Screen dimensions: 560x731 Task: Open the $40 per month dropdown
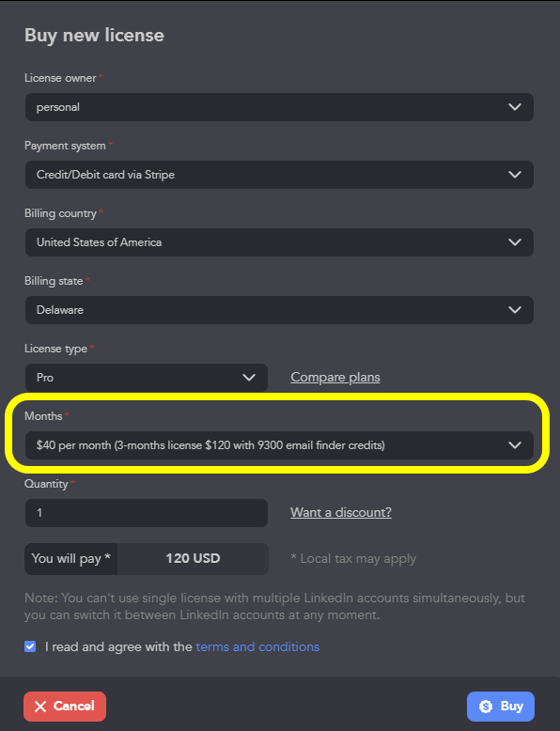[x=279, y=444]
